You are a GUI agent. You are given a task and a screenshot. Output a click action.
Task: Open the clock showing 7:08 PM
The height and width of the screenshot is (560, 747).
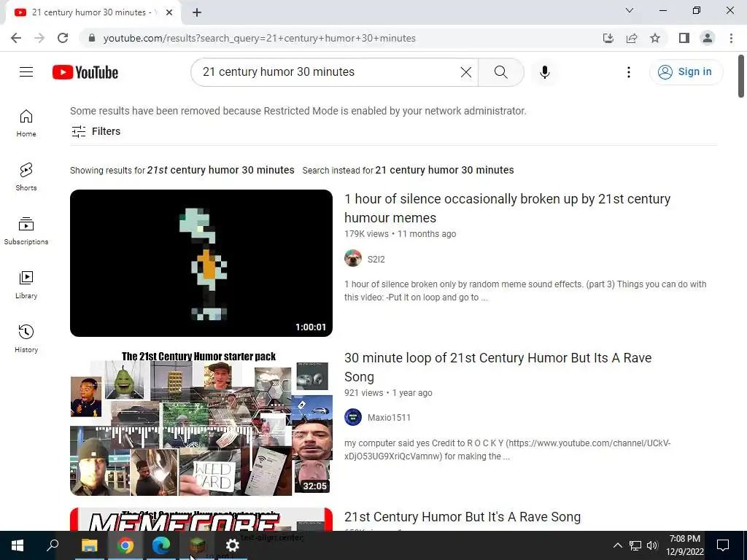(684, 545)
